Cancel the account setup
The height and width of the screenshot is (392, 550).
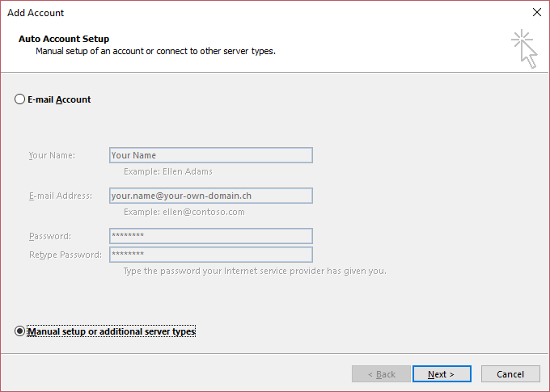point(510,374)
